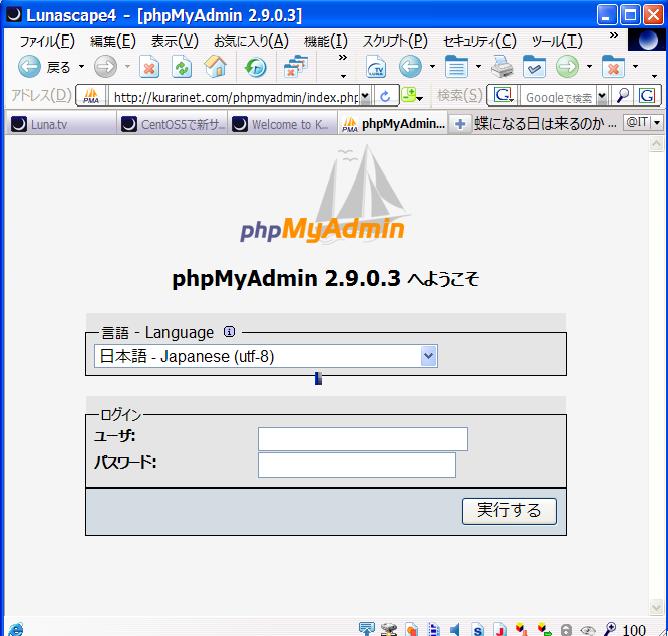Open the search engine G selector dropdown
The width and height of the screenshot is (668, 636).
tap(503, 95)
